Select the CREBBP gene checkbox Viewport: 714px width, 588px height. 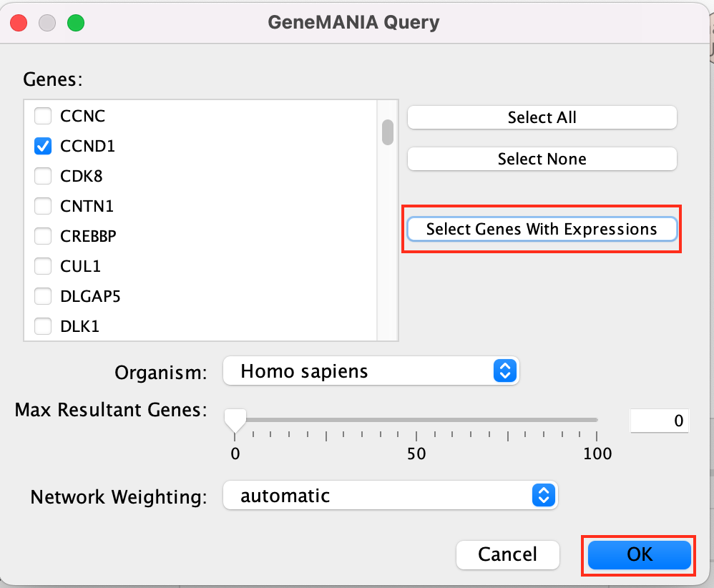tap(44, 236)
